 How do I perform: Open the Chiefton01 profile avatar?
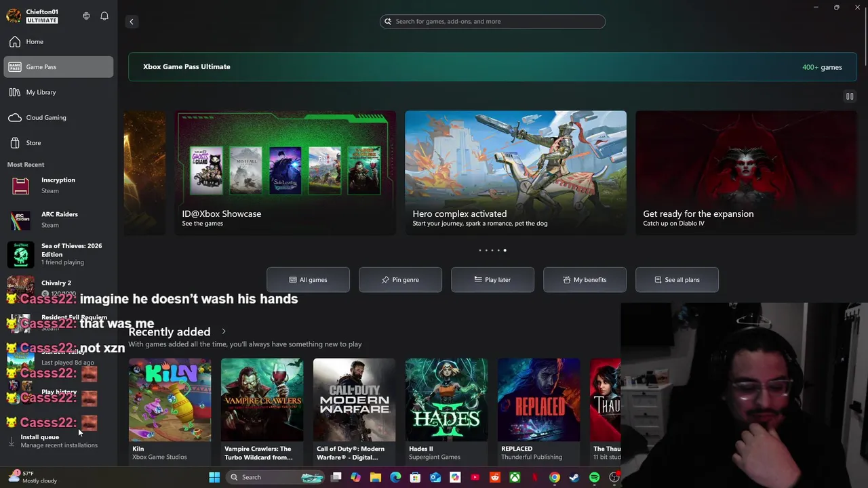click(x=14, y=16)
